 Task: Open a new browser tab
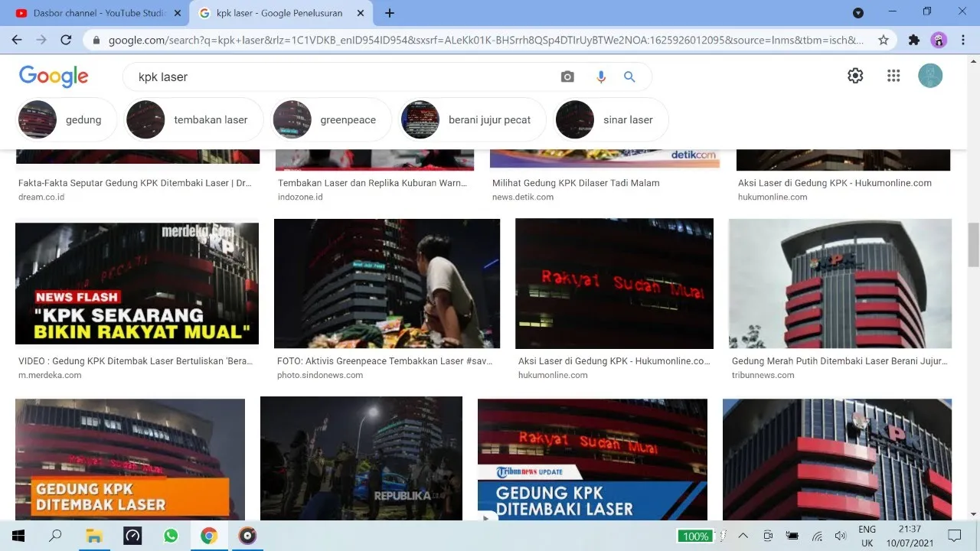[389, 13]
